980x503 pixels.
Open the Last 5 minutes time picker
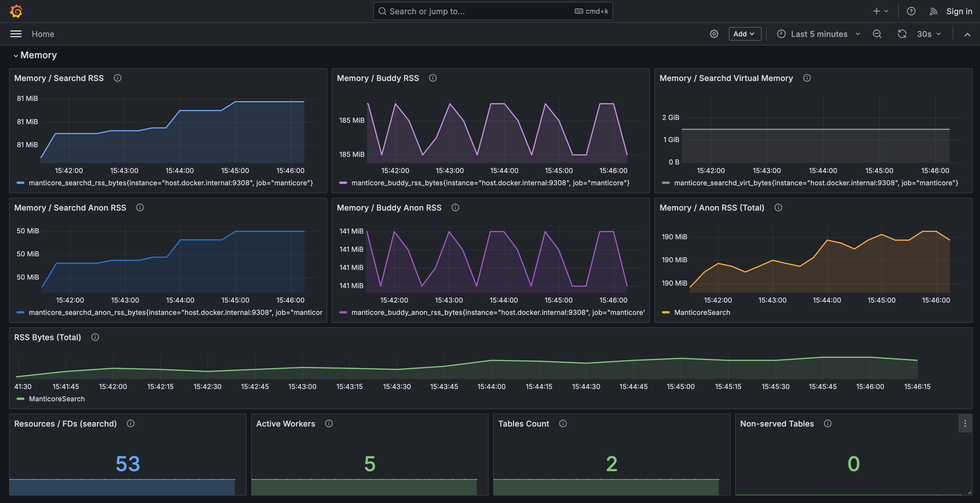coord(819,34)
